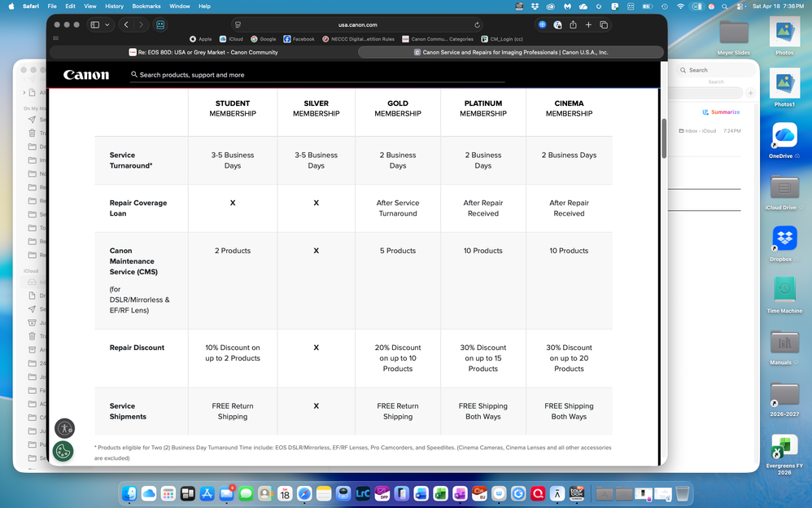Open the NECCC Digital Rules bookmark
Screen dimensions: 812x508
click(x=358, y=39)
